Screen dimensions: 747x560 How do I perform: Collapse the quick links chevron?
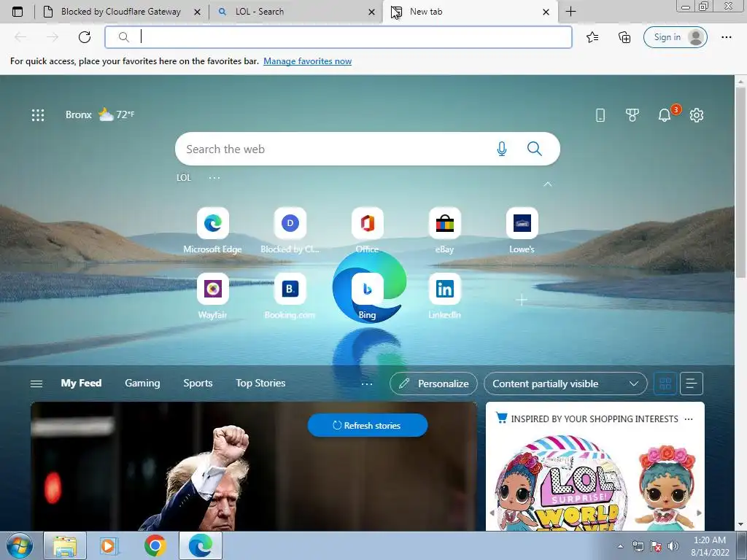pyautogui.click(x=548, y=184)
